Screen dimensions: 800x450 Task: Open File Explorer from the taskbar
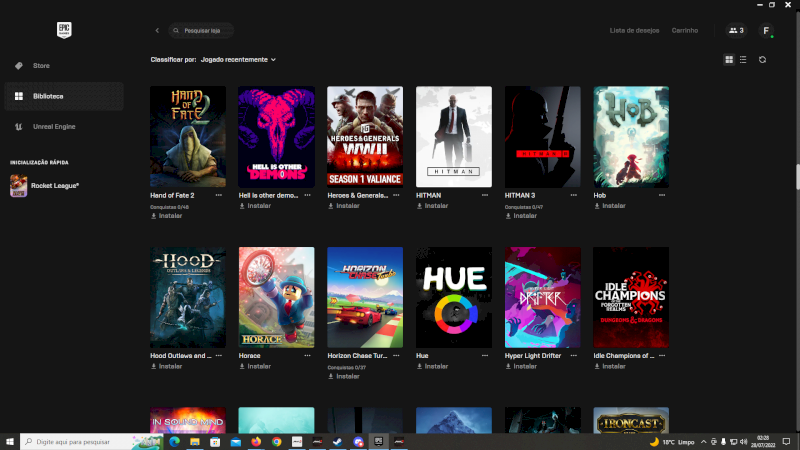[x=195, y=442]
